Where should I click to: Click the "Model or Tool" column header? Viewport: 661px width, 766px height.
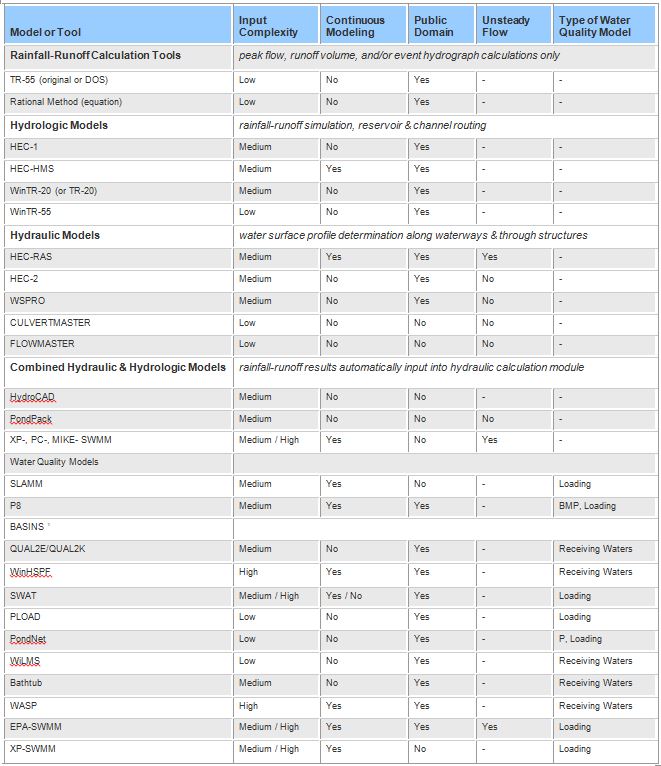click(x=44, y=33)
